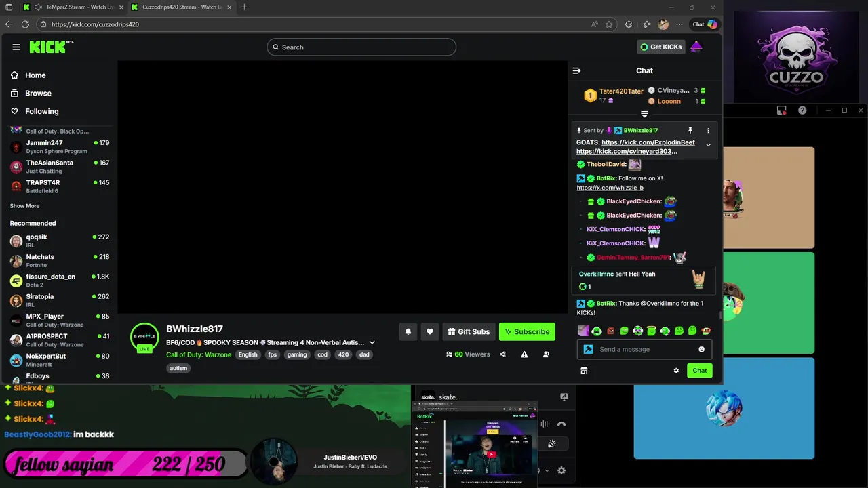
Task: Click Copilot Chat button in browser
Action: (704, 24)
